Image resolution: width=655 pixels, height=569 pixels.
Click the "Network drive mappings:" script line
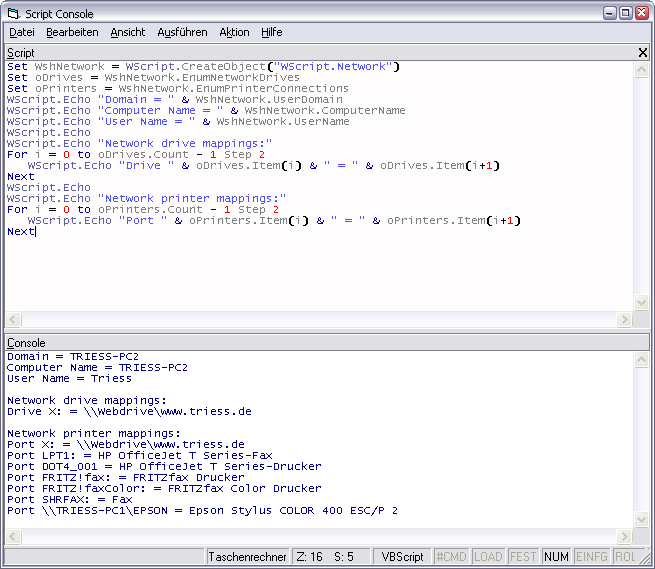pos(140,144)
